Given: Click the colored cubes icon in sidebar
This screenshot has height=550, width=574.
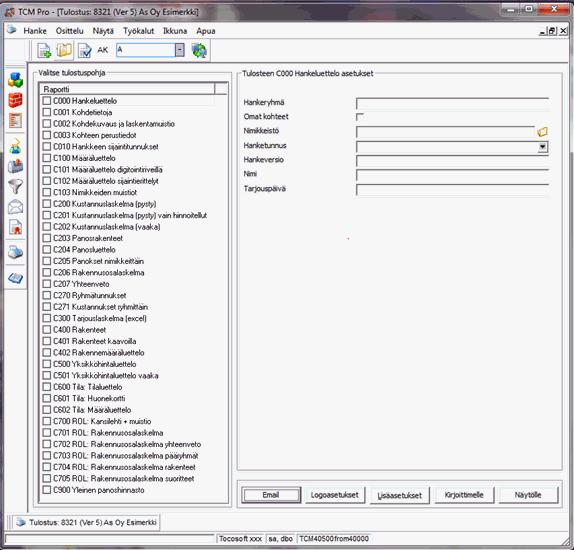Looking at the screenshot, I should 15,80.
